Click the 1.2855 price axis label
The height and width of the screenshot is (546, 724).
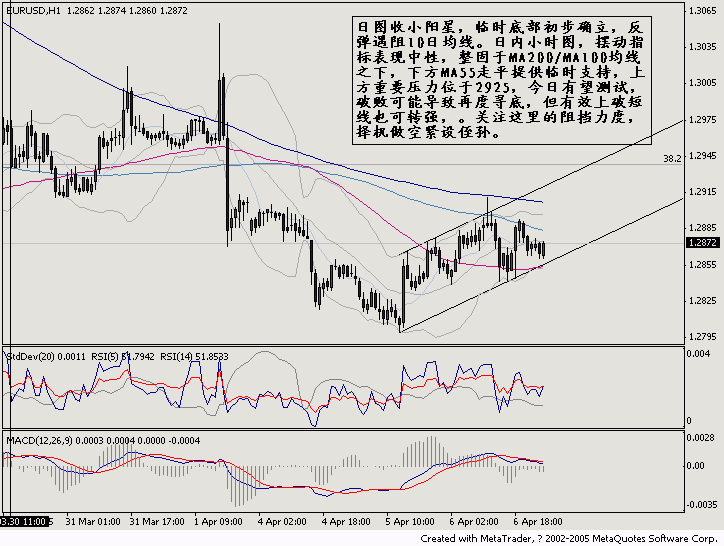point(702,265)
